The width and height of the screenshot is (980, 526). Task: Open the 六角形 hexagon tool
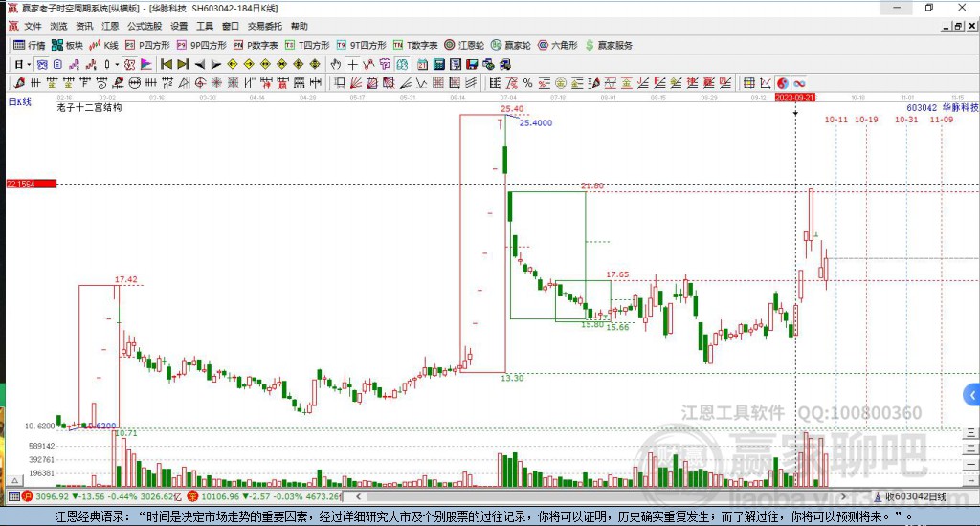click(x=558, y=45)
